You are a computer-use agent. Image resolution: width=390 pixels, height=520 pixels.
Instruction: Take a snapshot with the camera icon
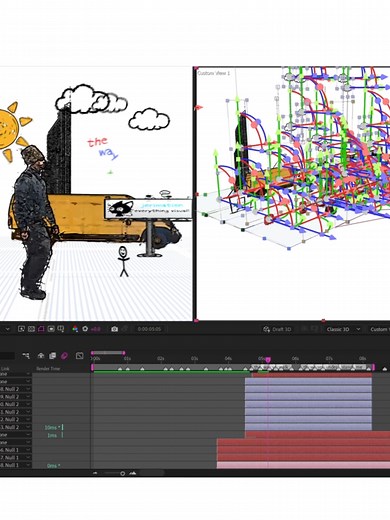pyautogui.click(x=114, y=329)
